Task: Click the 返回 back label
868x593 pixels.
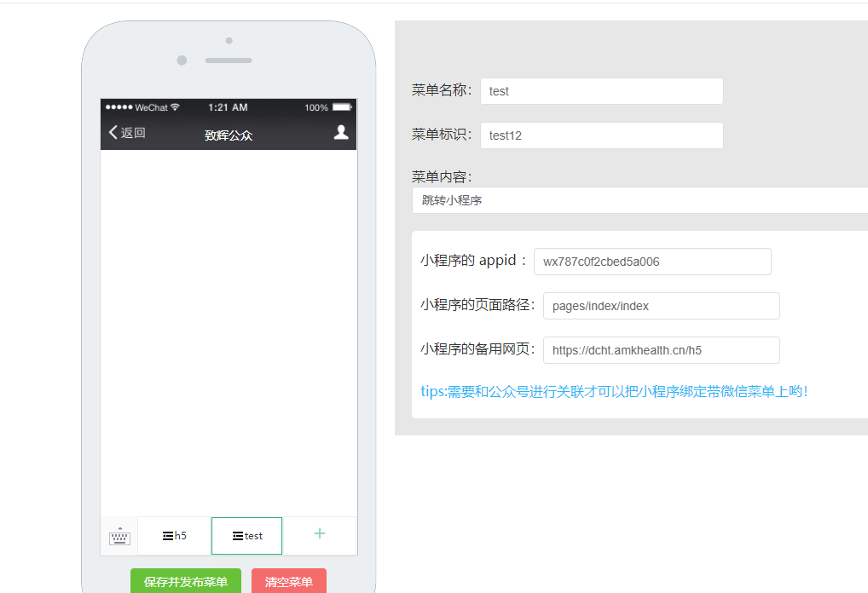Action: point(133,133)
